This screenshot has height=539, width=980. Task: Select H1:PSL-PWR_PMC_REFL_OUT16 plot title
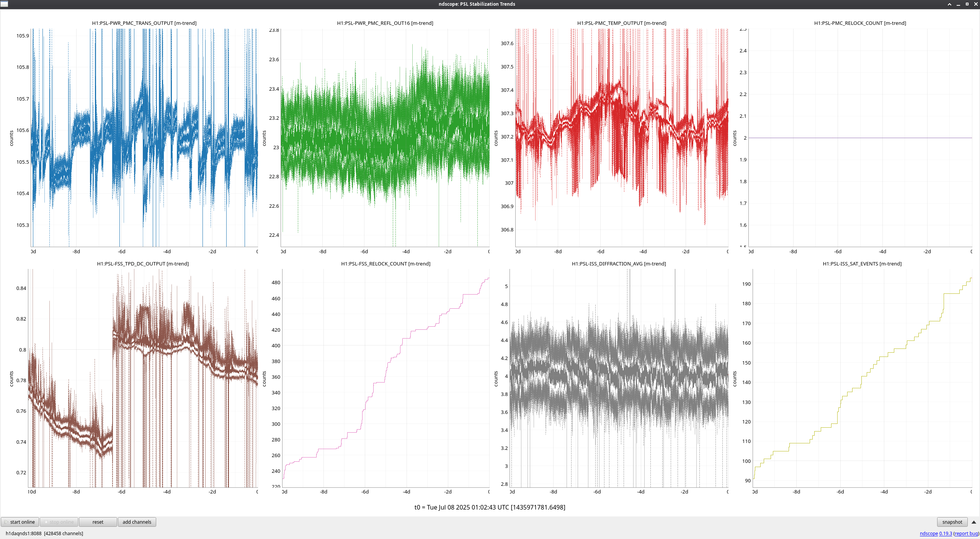click(385, 23)
